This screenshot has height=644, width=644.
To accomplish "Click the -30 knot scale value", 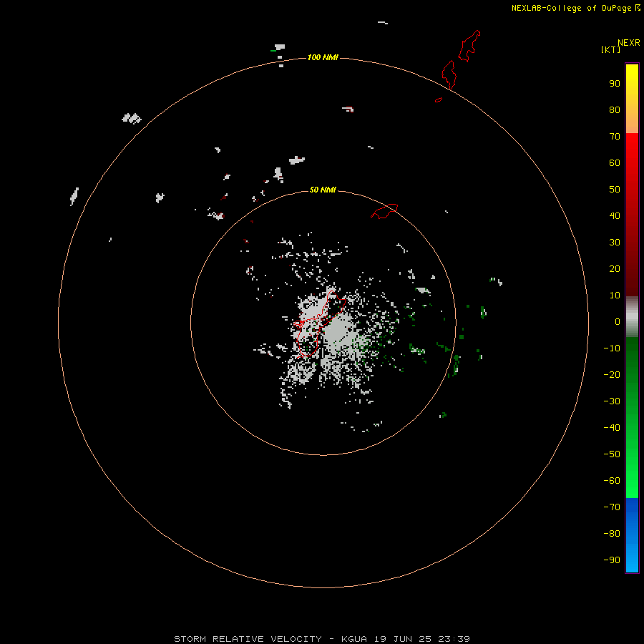I will click(612, 401).
